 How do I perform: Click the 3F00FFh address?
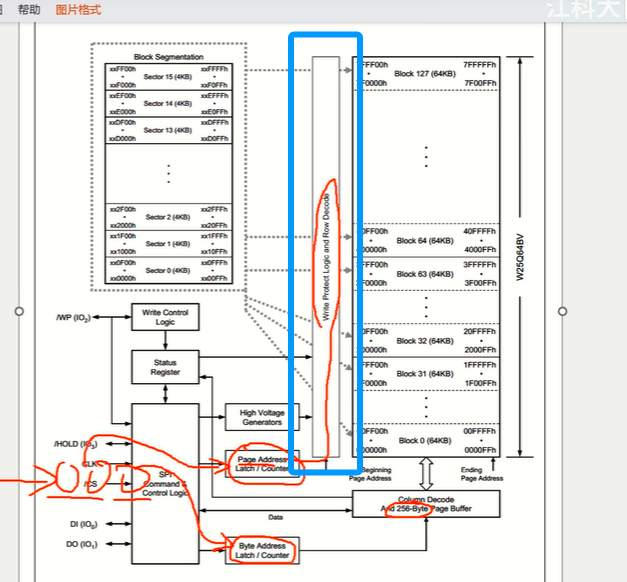tap(480, 283)
